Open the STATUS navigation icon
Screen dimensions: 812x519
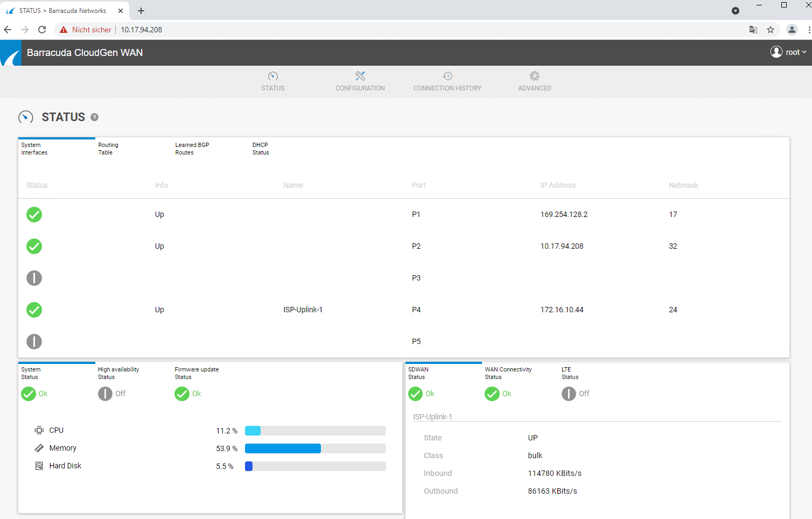coord(273,76)
